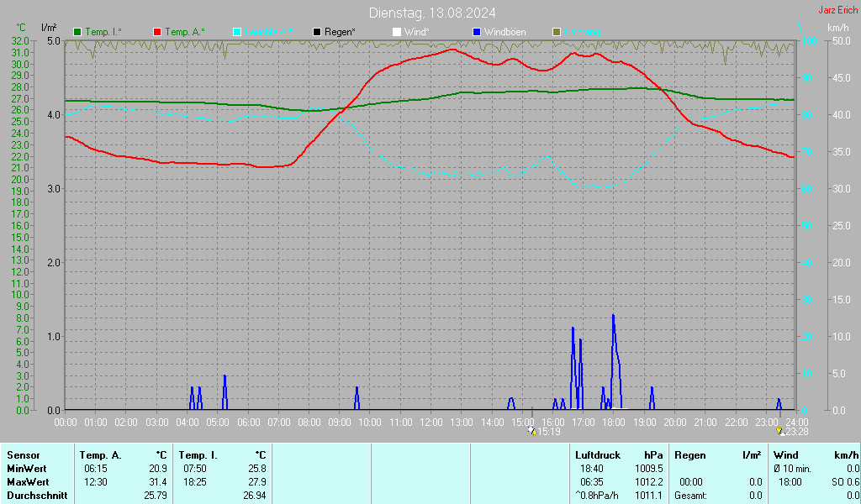This screenshot has height=504, width=861.
Task: Click the '50.0' top wind axis value
Action: [x=842, y=41]
